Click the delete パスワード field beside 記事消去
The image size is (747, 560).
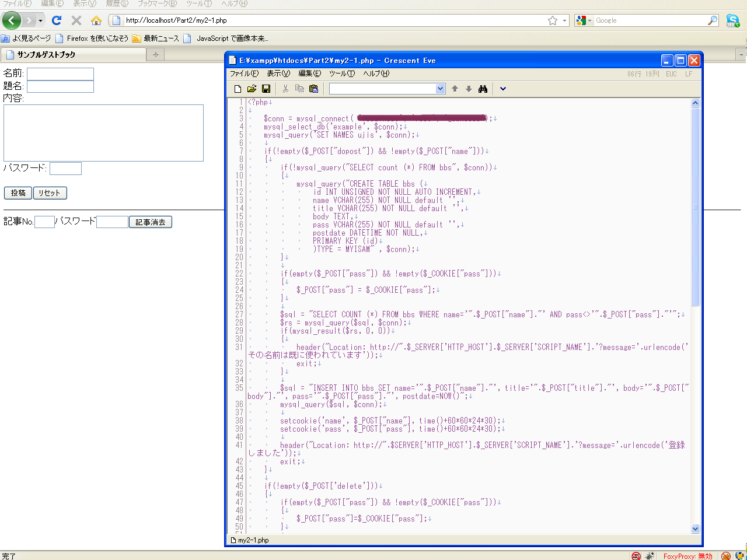tap(112, 222)
